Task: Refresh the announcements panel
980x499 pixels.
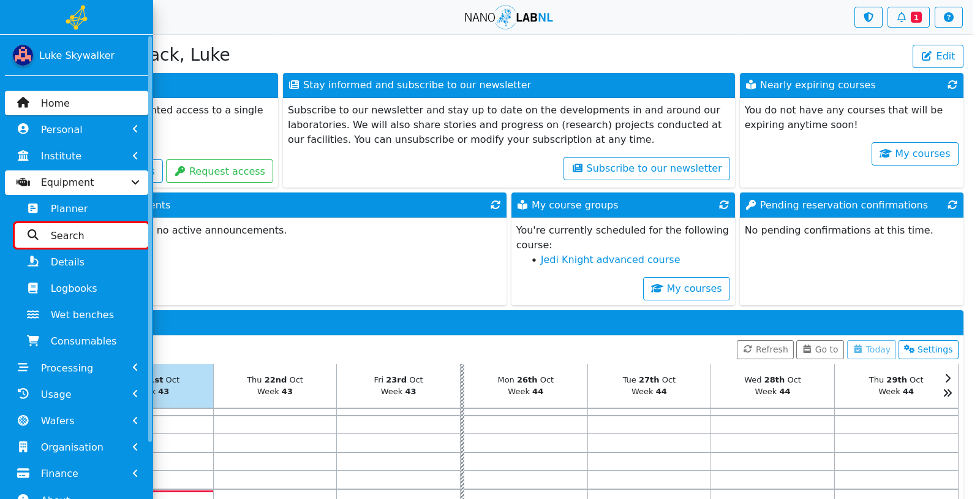Action: [496, 205]
